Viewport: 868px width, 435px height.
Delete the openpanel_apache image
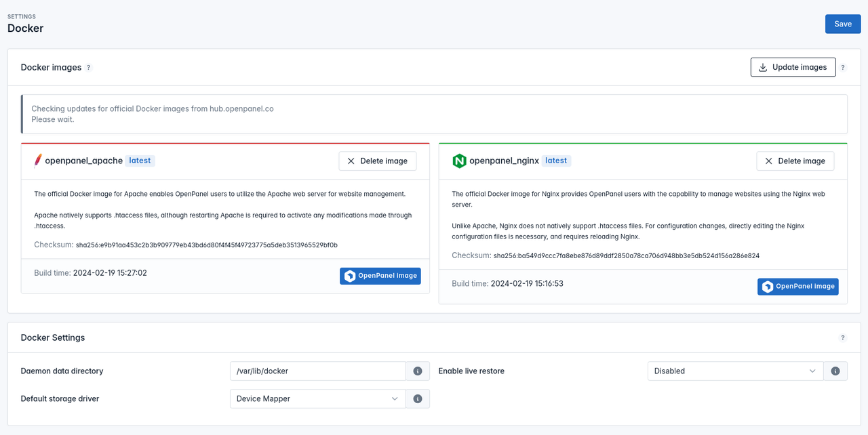pos(378,161)
